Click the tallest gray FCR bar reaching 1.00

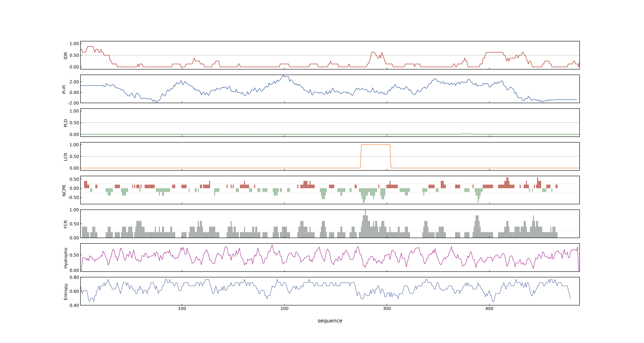[365, 224]
